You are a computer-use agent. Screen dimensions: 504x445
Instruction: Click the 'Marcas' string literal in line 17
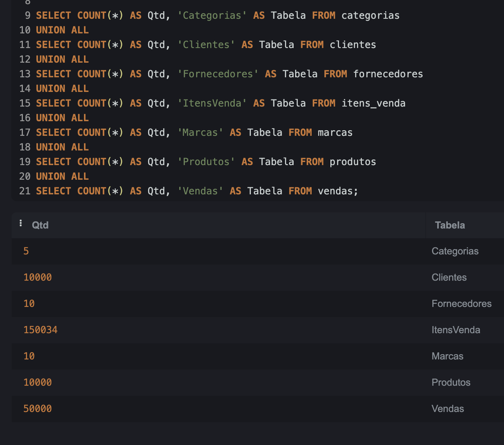pos(200,132)
